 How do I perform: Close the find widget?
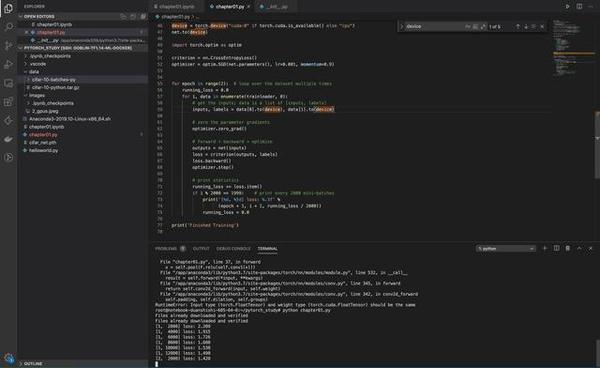542,26
